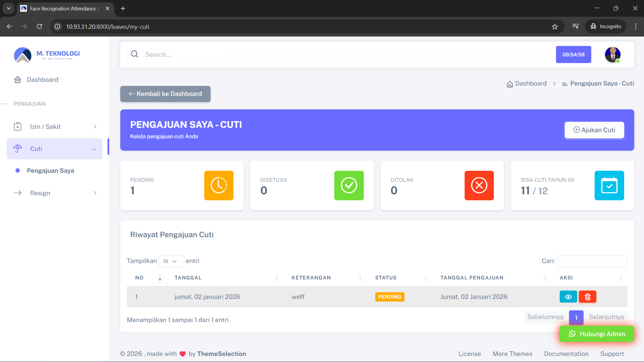Viewport: 644px width, 362px height.
Task: Click the blue calendar remaining-leave icon
Action: pyautogui.click(x=609, y=186)
